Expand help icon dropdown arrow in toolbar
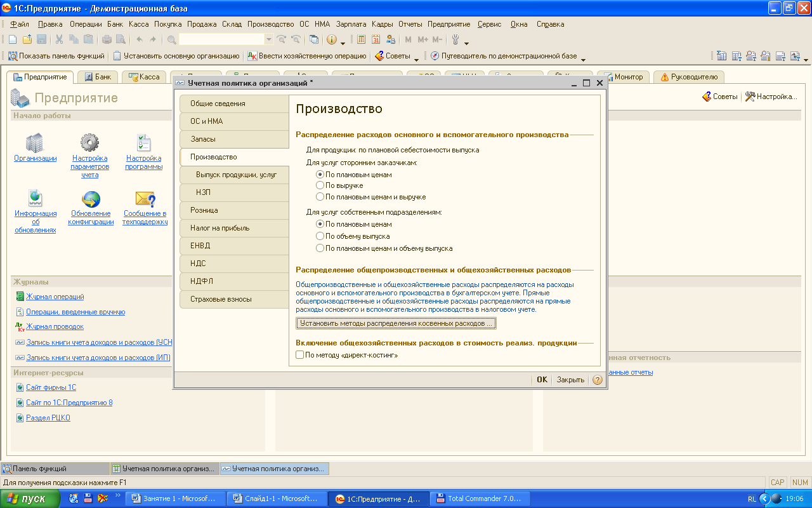 [x=343, y=42]
